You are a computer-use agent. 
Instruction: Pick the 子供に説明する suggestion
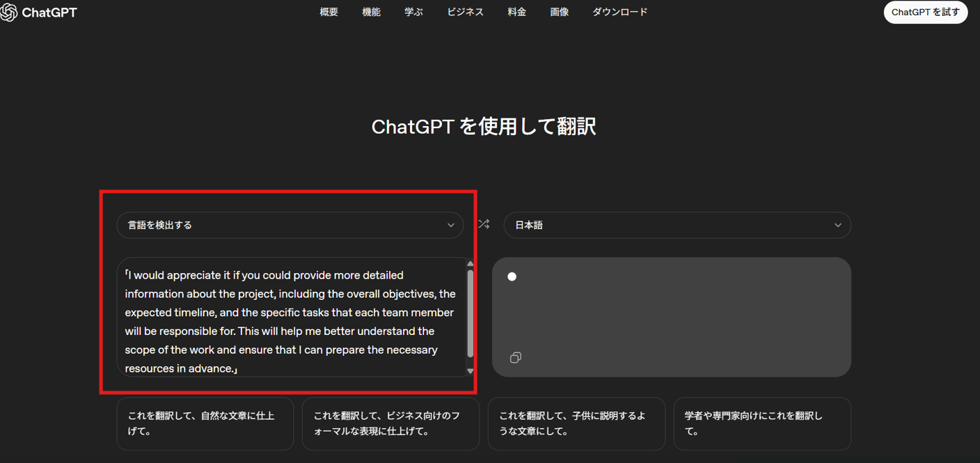click(x=576, y=423)
